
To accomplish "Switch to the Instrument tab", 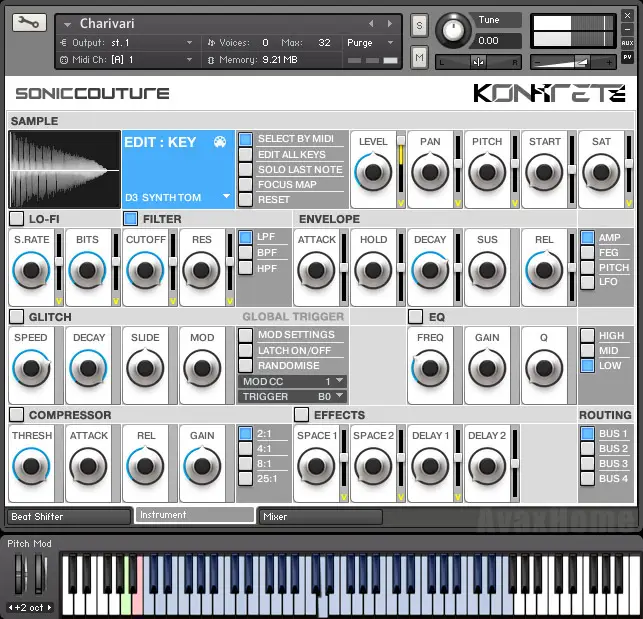I will [195, 515].
